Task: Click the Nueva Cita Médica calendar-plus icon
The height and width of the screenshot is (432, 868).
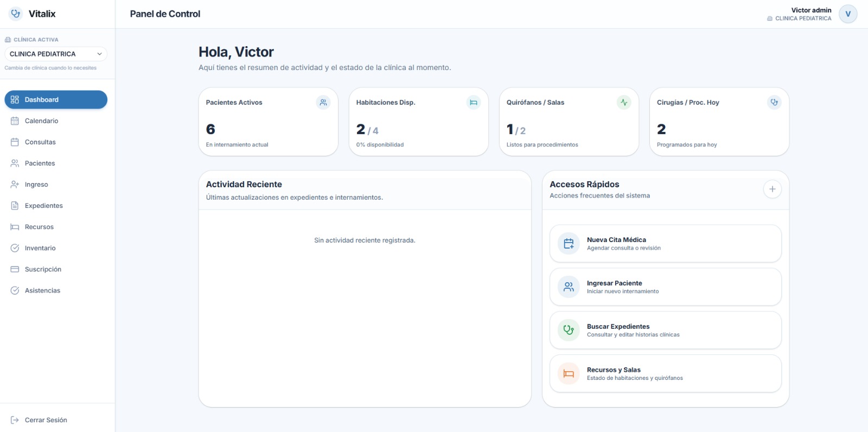Action: pos(569,244)
